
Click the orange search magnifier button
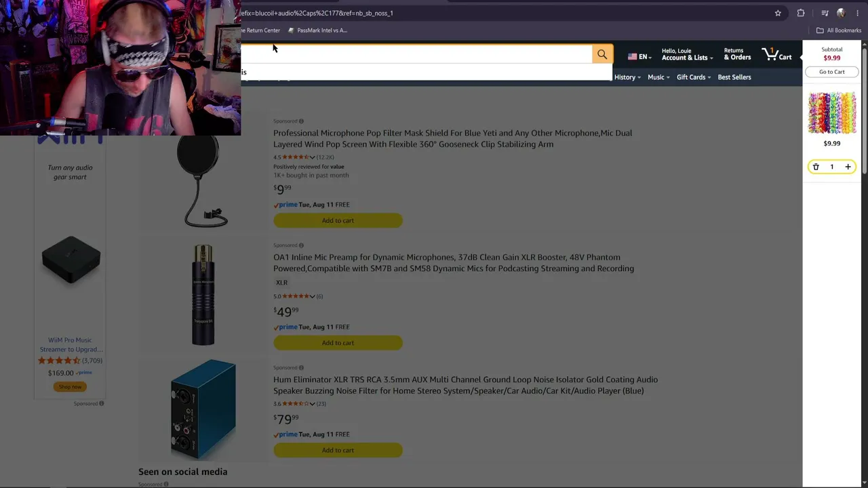point(602,55)
